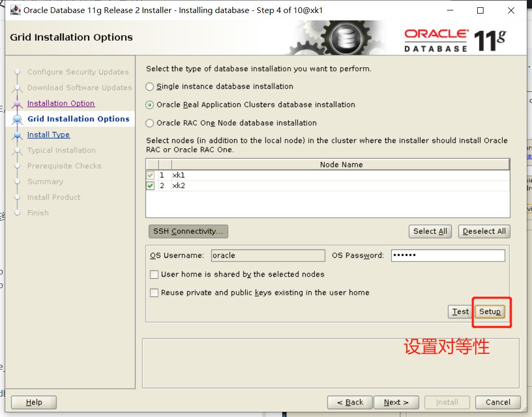Go Back to previous step
The image size is (532, 417).
click(350, 402)
